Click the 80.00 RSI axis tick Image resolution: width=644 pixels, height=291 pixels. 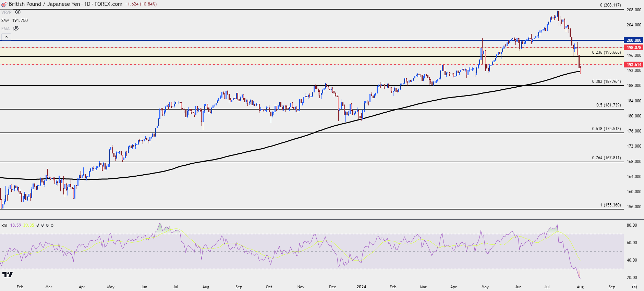[632, 225]
